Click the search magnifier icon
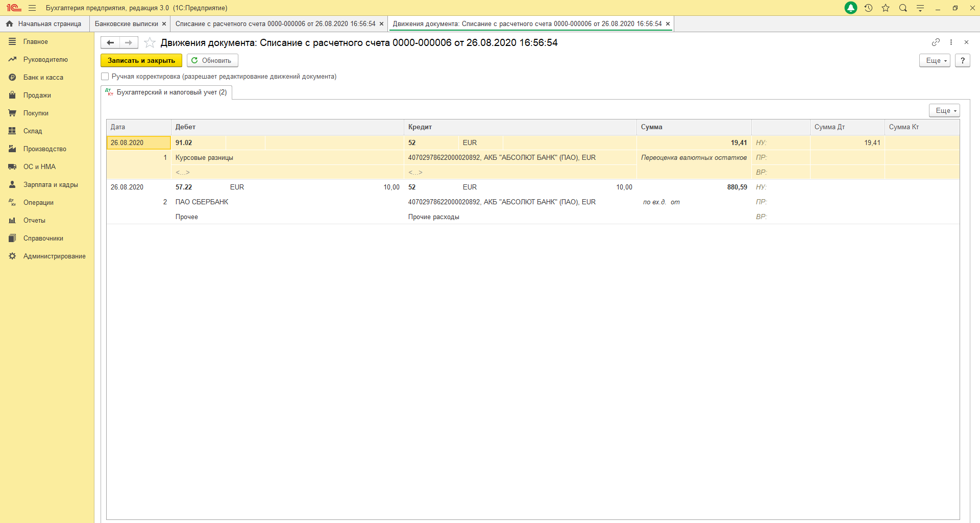The height and width of the screenshot is (523, 980). (903, 8)
